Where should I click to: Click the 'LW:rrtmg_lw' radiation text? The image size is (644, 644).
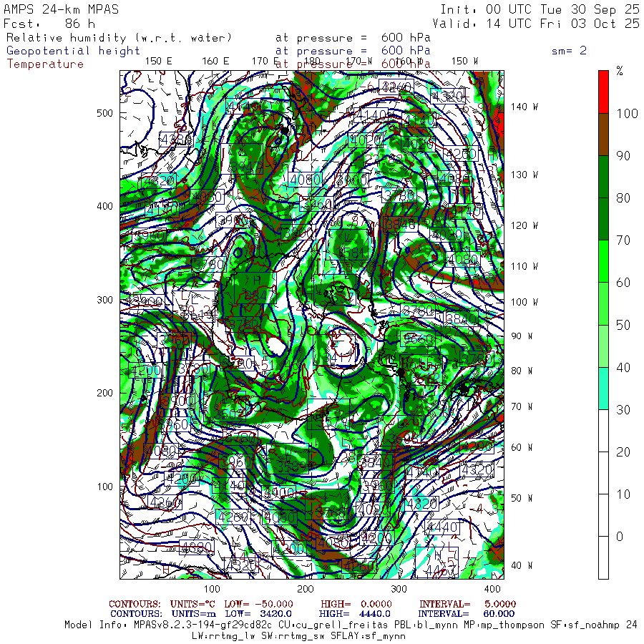tap(224, 636)
